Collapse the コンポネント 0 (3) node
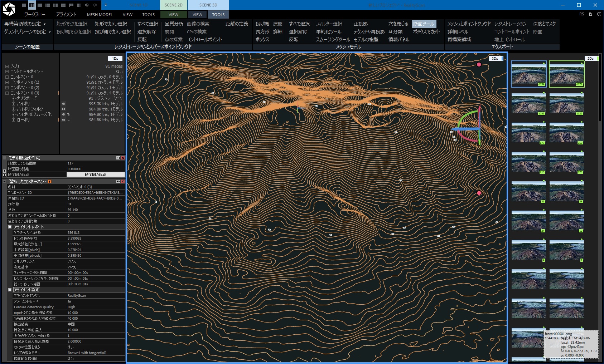 (7, 93)
